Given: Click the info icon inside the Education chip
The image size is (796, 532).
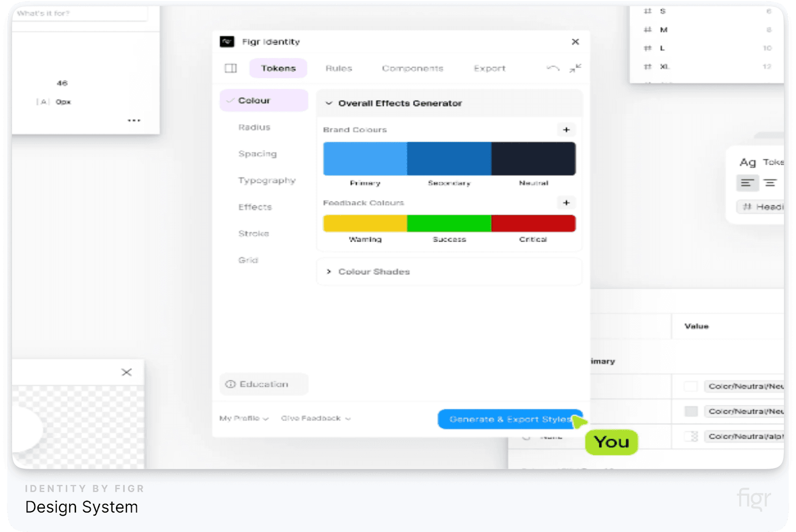Looking at the screenshot, I should click(230, 384).
